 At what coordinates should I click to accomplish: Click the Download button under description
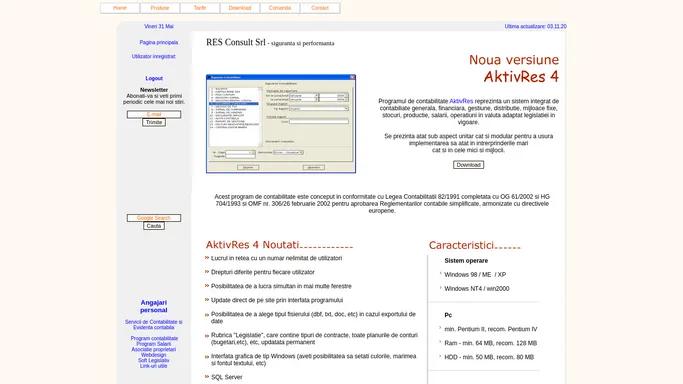tap(468, 165)
